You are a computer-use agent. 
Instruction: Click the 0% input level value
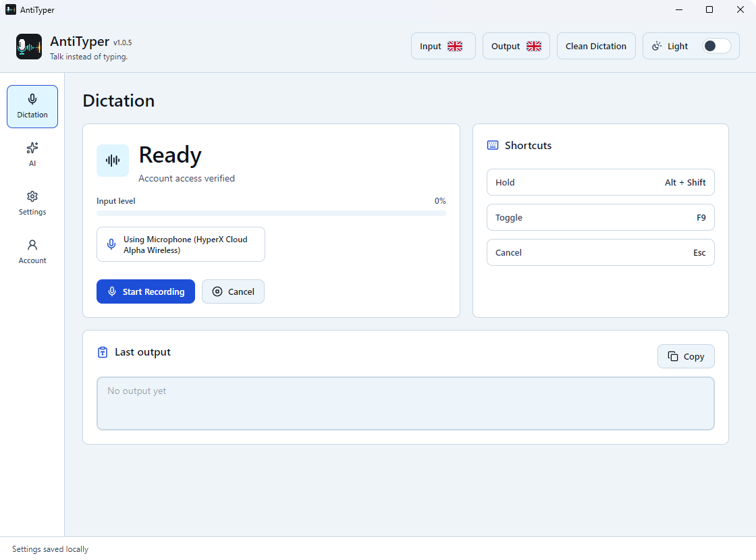click(x=440, y=201)
